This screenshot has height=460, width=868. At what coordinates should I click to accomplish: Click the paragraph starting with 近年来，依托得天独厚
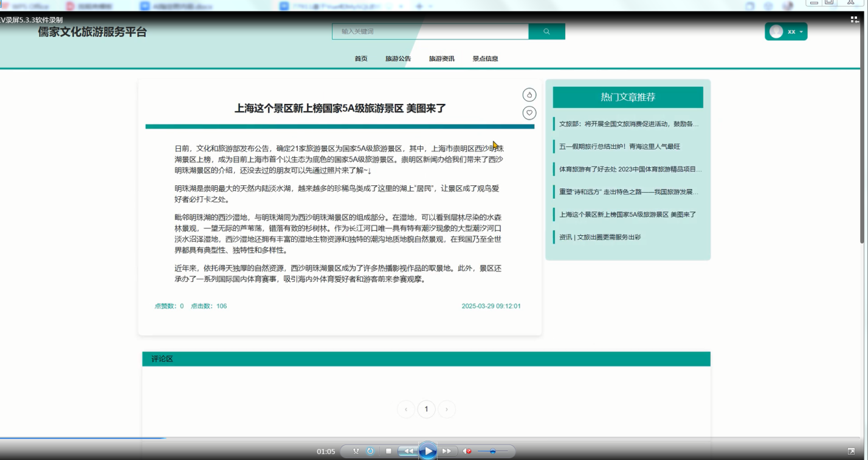pos(338,274)
